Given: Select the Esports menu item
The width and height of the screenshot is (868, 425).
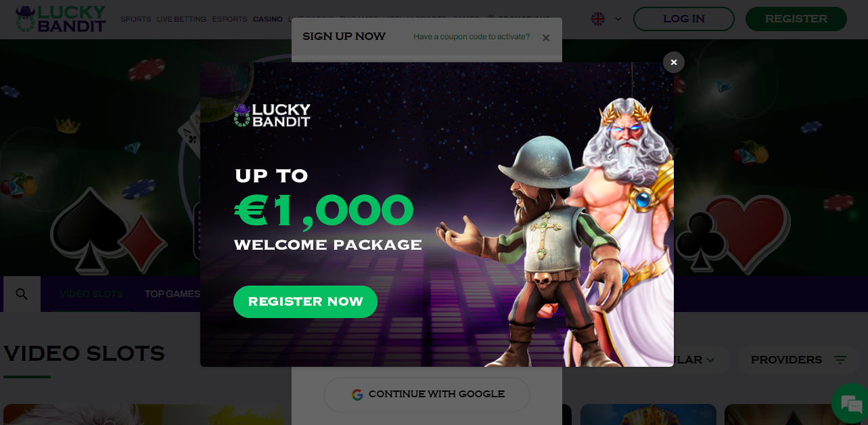Looking at the screenshot, I should [x=229, y=19].
